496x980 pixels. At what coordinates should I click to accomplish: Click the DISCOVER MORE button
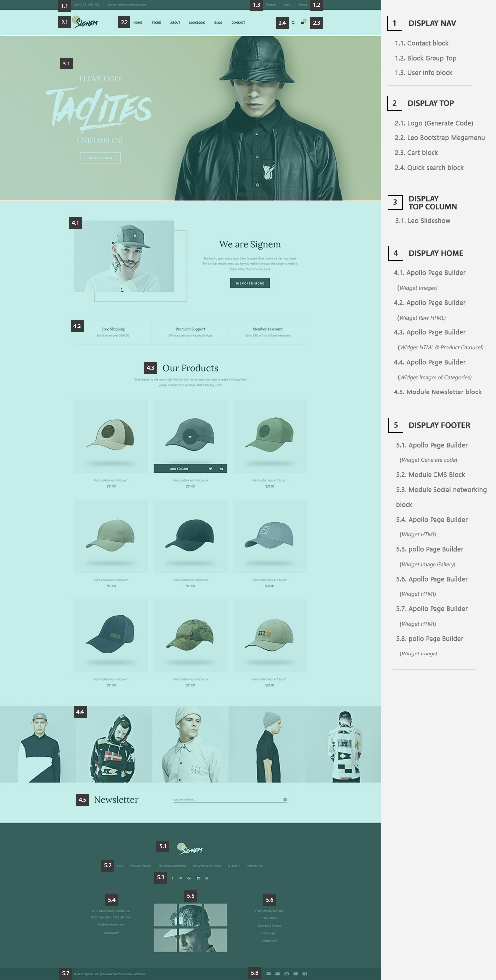click(250, 283)
